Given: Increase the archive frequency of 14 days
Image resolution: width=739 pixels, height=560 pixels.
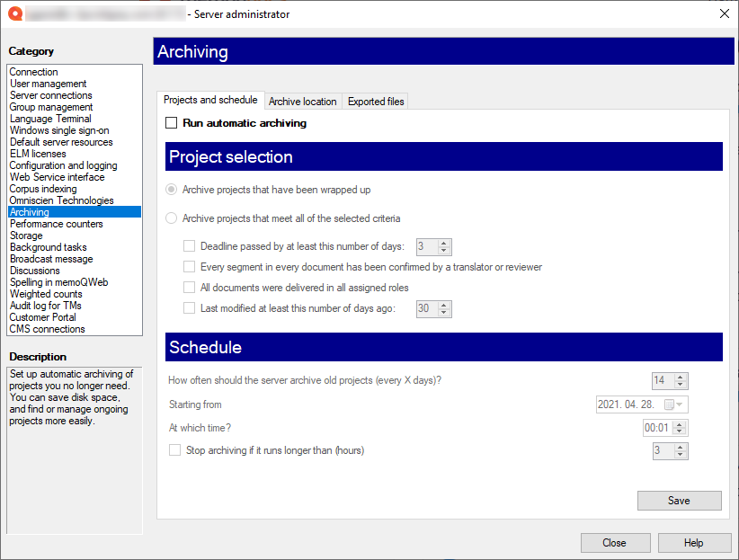Looking at the screenshot, I should pyautogui.click(x=681, y=378).
